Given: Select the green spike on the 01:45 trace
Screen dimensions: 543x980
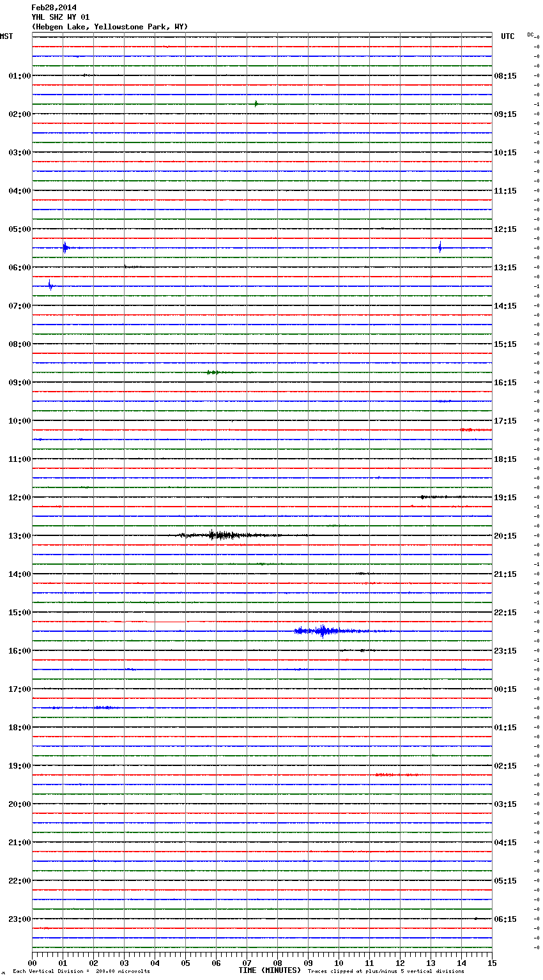Looking at the screenshot, I should tap(256, 103).
